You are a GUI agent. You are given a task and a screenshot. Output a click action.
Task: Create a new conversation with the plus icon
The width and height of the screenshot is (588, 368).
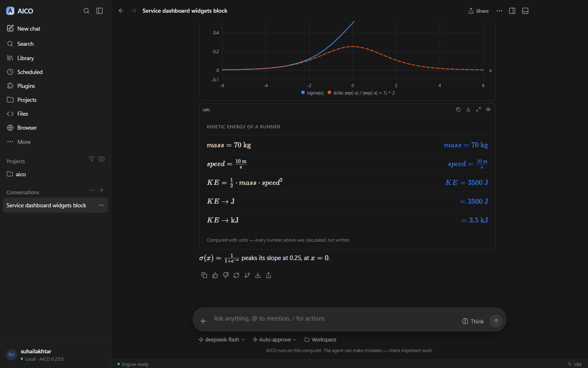click(x=102, y=190)
